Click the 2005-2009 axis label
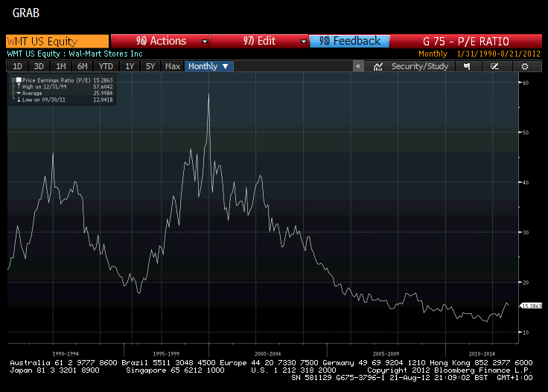This screenshot has width=548, height=392. [x=386, y=353]
